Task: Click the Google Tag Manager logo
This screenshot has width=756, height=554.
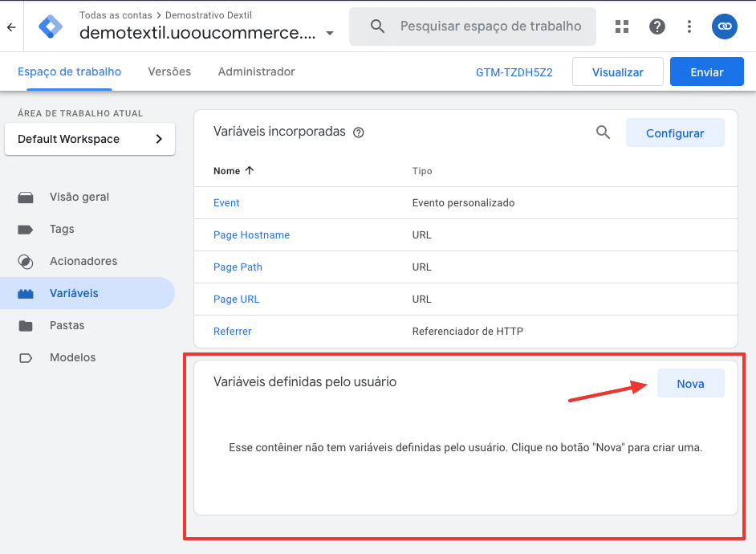Action: 50,26
